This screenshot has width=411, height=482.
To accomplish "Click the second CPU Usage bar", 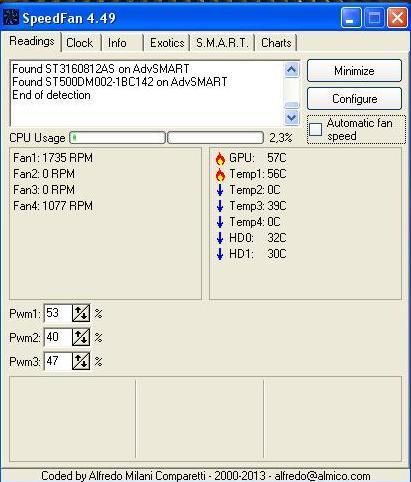I will [x=215, y=138].
